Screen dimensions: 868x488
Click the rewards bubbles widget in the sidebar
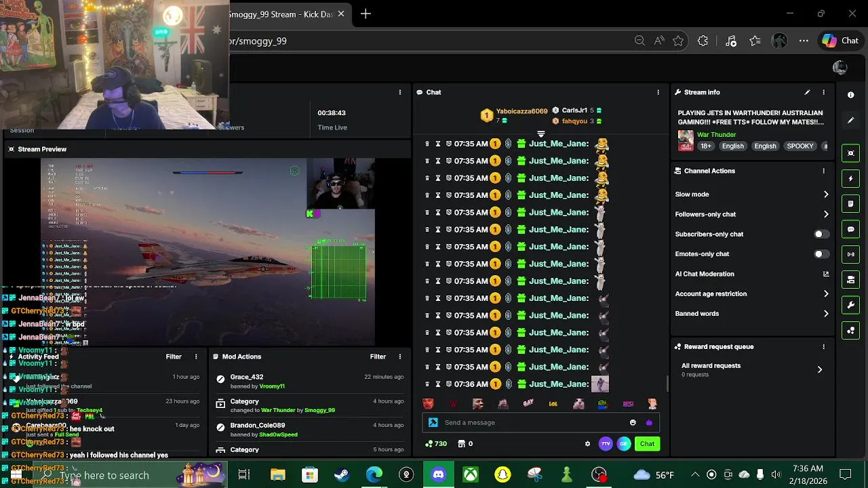coord(851,330)
